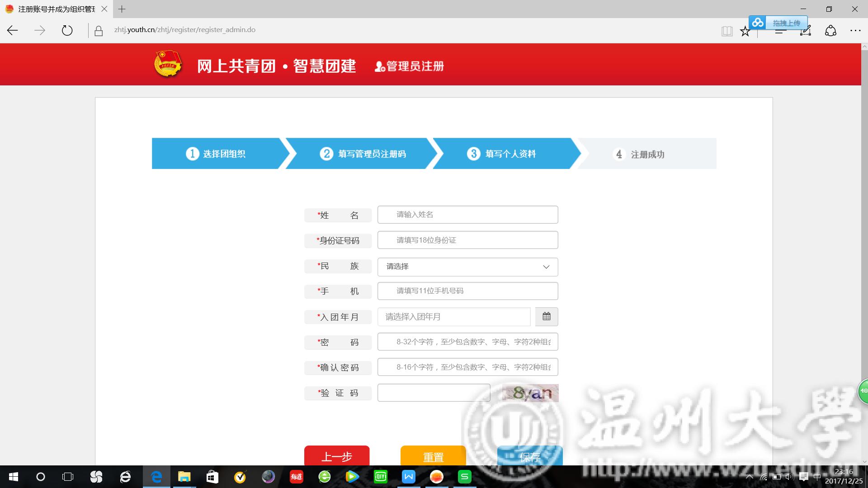The height and width of the screenshot is (488, 868).
Task: Click the back arrow in browser toolbar
Action: (13, 30)
